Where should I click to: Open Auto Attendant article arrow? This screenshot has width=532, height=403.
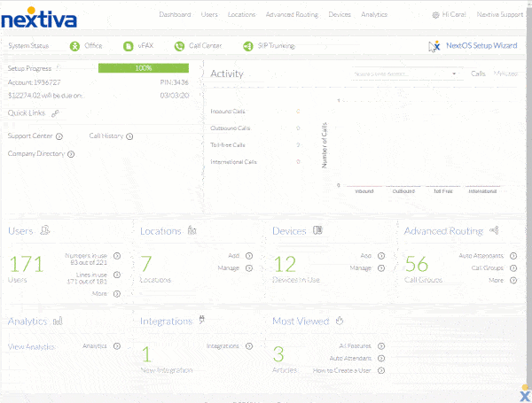381,358
